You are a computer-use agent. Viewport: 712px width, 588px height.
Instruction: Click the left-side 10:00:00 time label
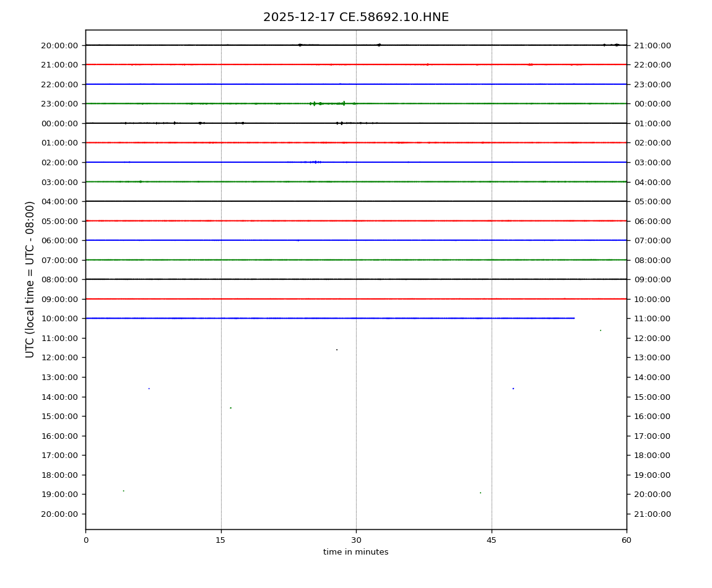click(59, 319)
